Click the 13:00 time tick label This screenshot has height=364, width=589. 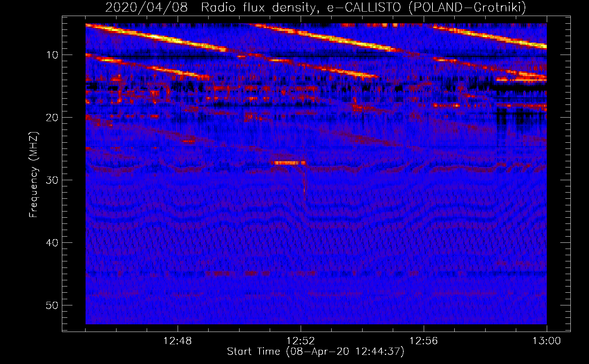pos(547,341)
